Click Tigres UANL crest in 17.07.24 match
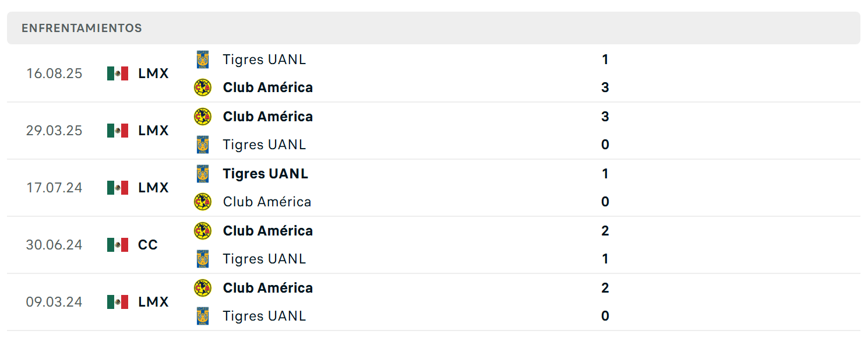The image size is (868, 341). [x=202, y=174]
